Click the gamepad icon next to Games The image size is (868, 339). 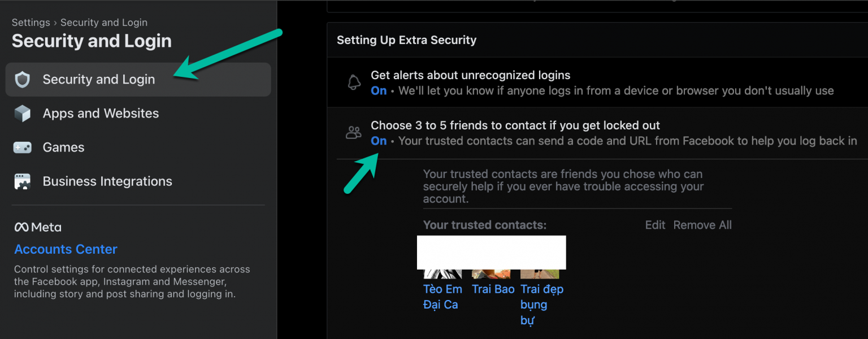click(x=23, y=147)
